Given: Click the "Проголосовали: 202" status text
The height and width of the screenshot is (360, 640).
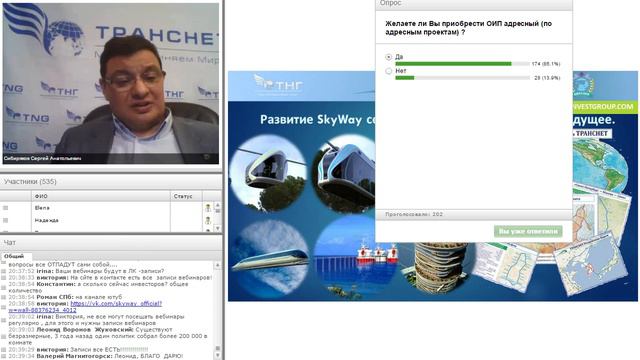Looking at the screenshot, I should 414,214.
